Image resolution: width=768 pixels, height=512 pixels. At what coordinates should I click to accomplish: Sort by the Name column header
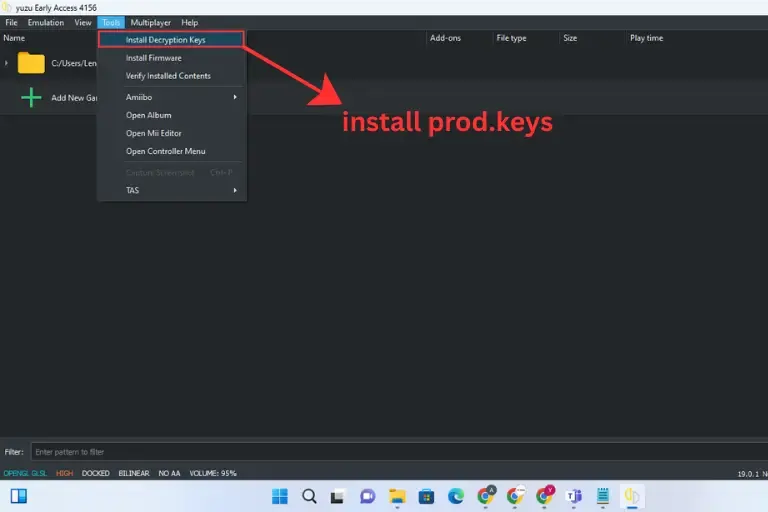click(14, 38)
